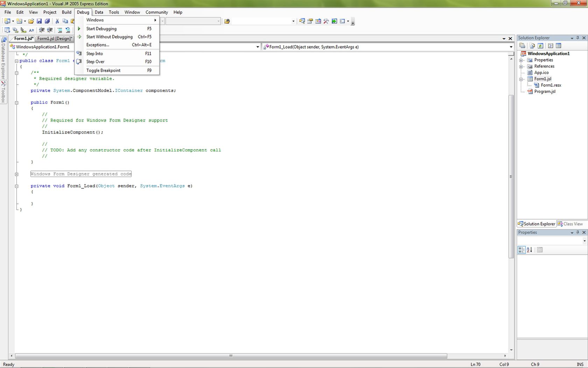
Task: Refresh the Solution Explorer tree
Action: (540, 46)
